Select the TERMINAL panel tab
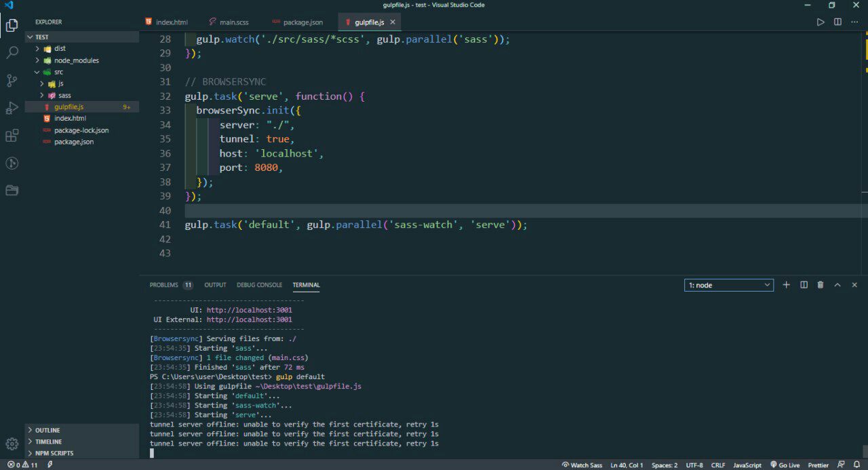The image size is (868, 470). (307, 285)
